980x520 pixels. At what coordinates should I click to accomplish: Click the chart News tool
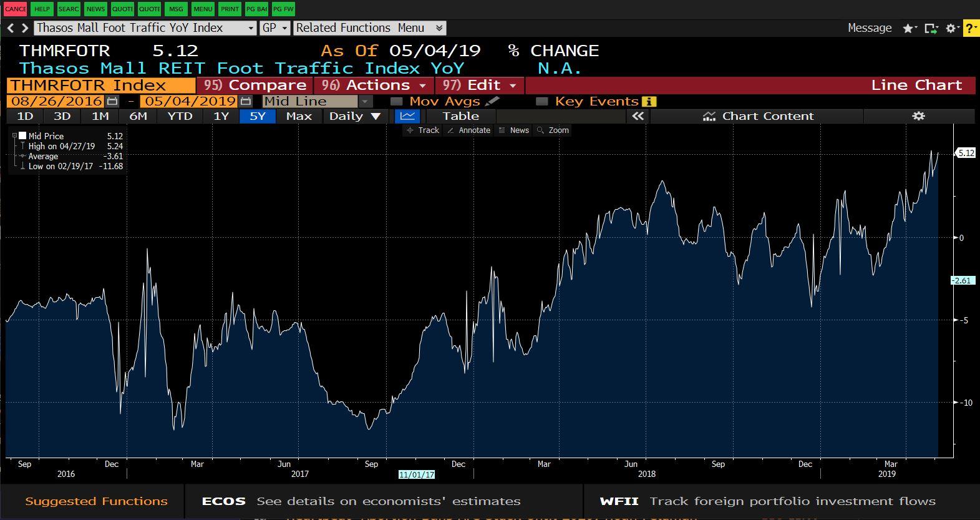[514, 130]
